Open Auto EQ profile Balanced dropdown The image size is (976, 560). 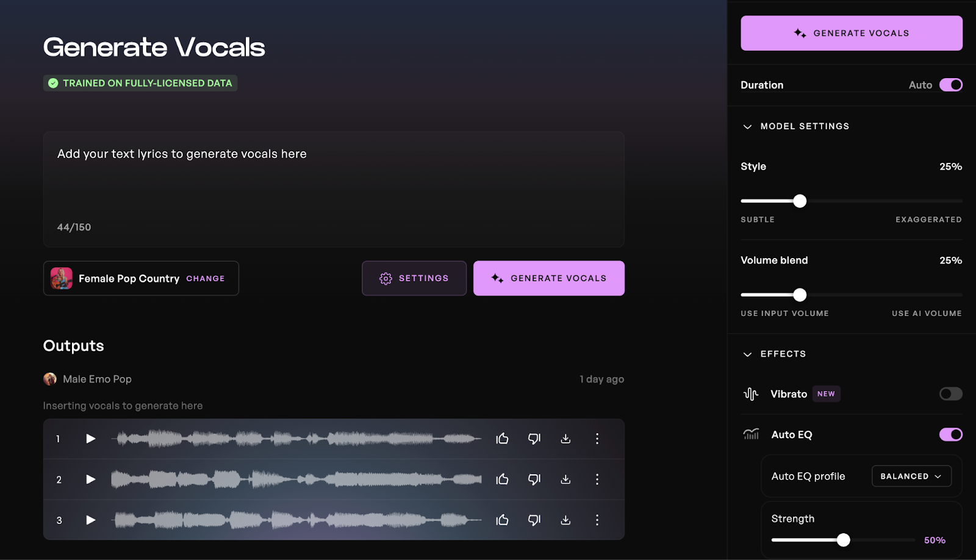click(911, 476)
